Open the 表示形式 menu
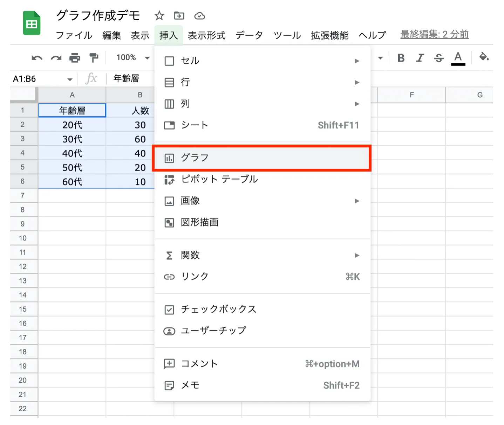The width and height of the screenshot is (504, 425). [206, 35]
